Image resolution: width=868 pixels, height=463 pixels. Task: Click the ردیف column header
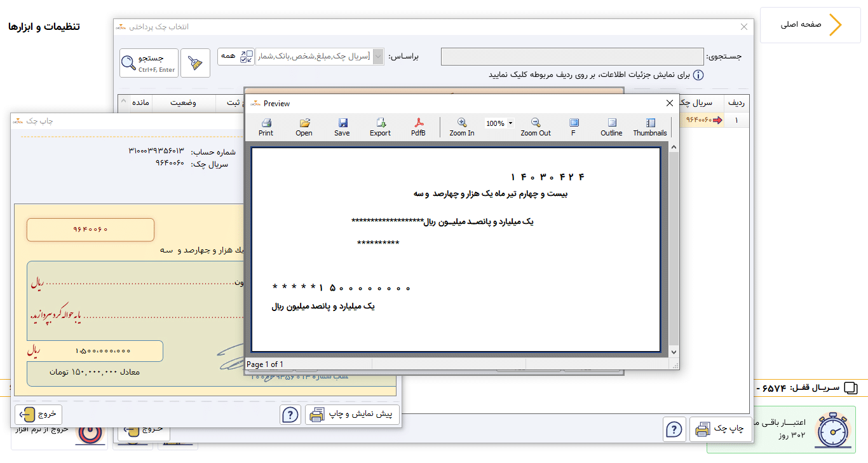(737, 102)
